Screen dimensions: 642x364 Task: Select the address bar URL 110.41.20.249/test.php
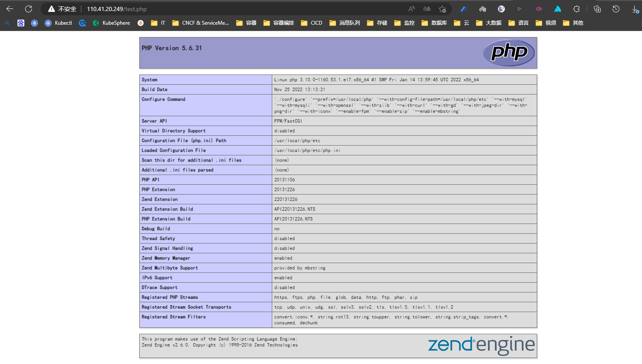click(x=117, y=9)
